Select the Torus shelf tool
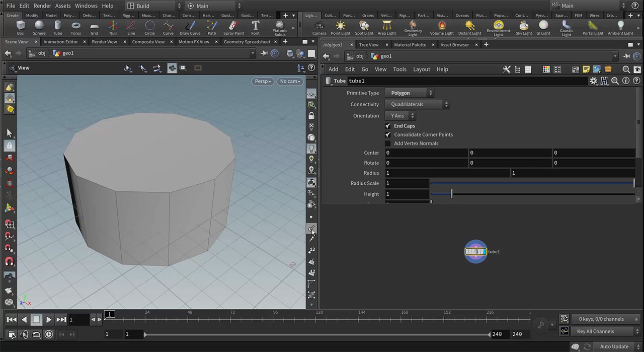644x352 pixels. pyautogui.click(x=76, y=28)
